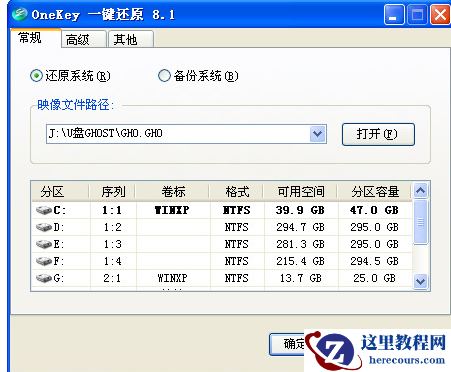Click the 分区容量 column header
This screenshot has width=451, height=372.
(x=375, y=192)
